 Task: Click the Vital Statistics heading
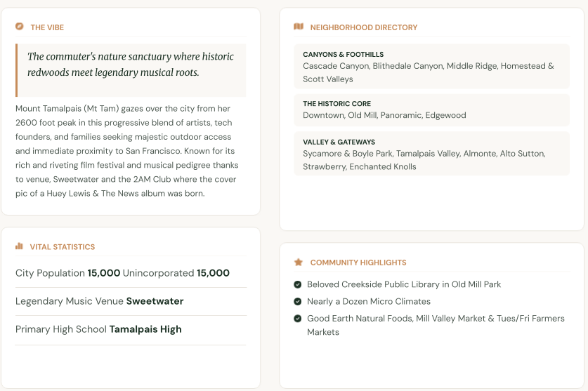pos(63,246)
